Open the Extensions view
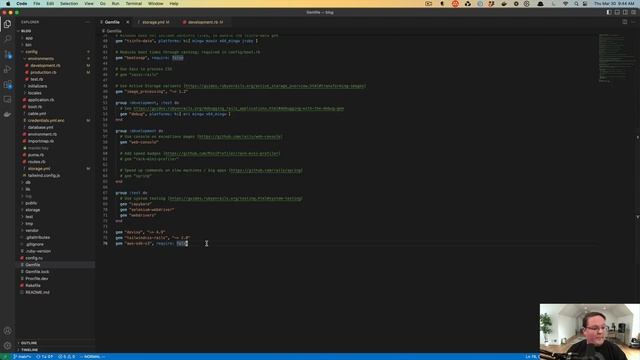Viewport: 640px width, 360px height. coord(7,84)
